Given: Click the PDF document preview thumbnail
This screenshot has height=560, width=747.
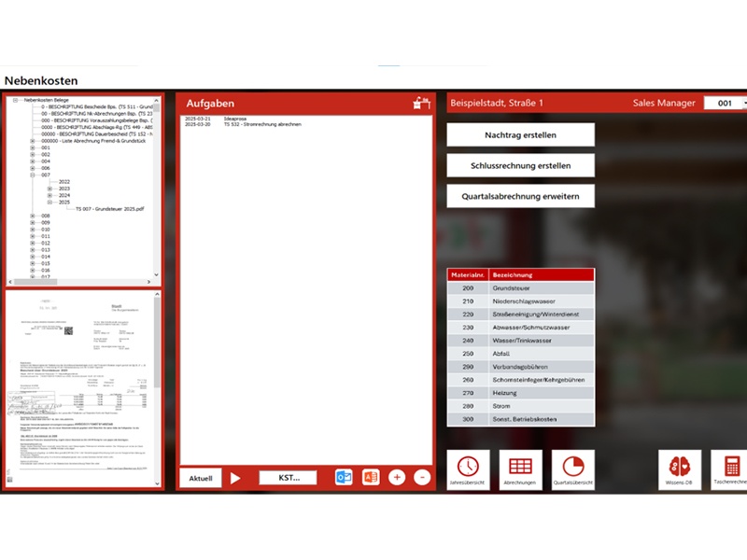Looking at the screenshot, I should (x=81, y=389).
